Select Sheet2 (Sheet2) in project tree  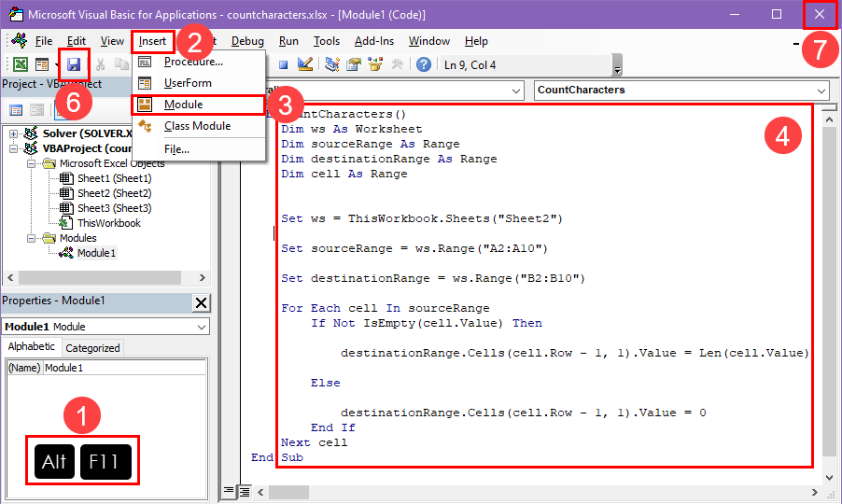115,193
